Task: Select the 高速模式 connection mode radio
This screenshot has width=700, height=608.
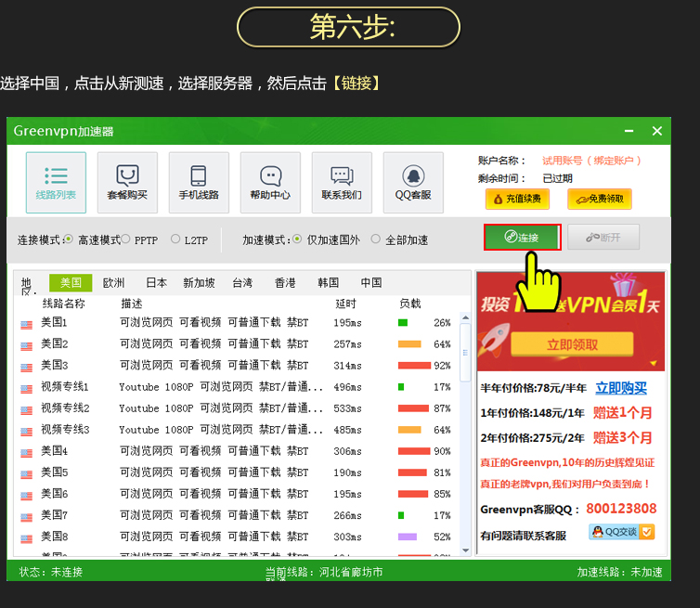Action: [69, 239]
